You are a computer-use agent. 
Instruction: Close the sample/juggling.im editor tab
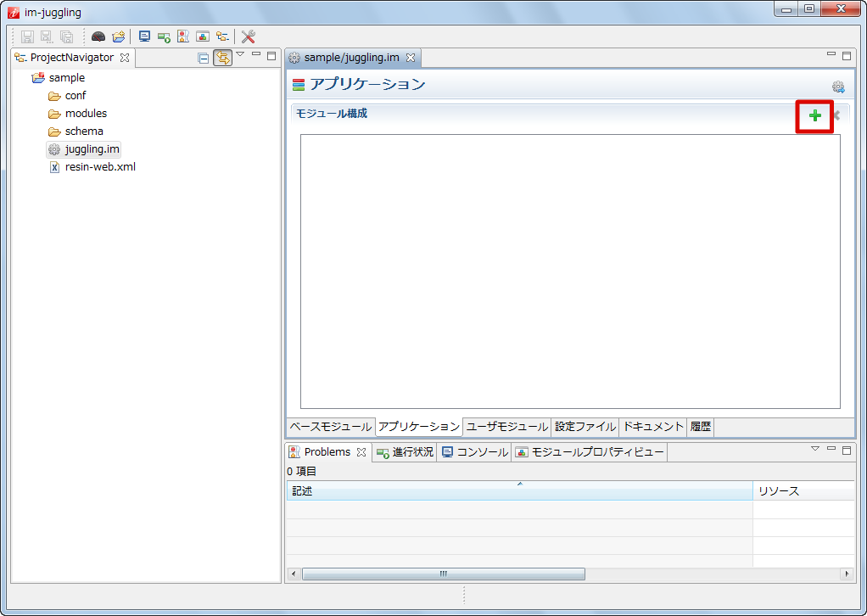tap(411, 58)
